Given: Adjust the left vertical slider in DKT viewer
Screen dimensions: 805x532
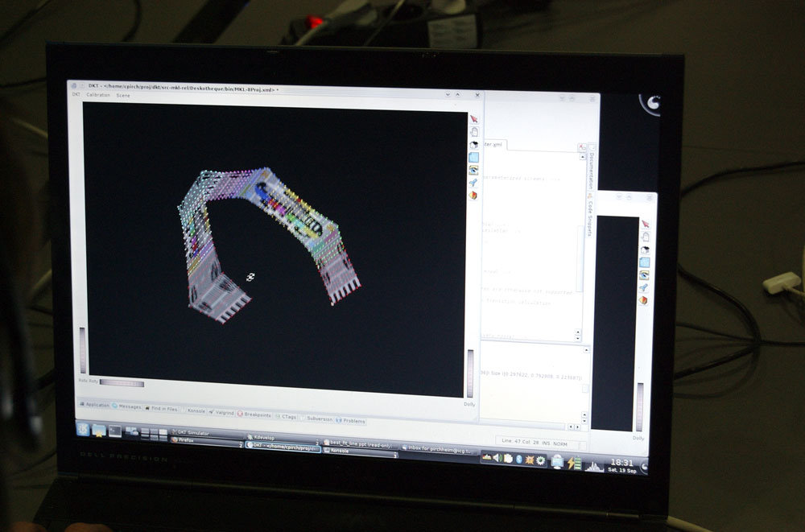Looking at the screenshot, I should tap(83, 350).
